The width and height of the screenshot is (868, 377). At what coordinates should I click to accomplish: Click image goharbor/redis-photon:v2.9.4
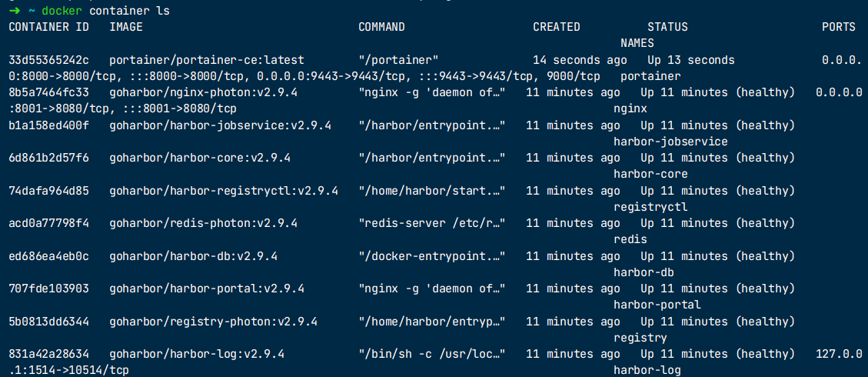(204, 223)
